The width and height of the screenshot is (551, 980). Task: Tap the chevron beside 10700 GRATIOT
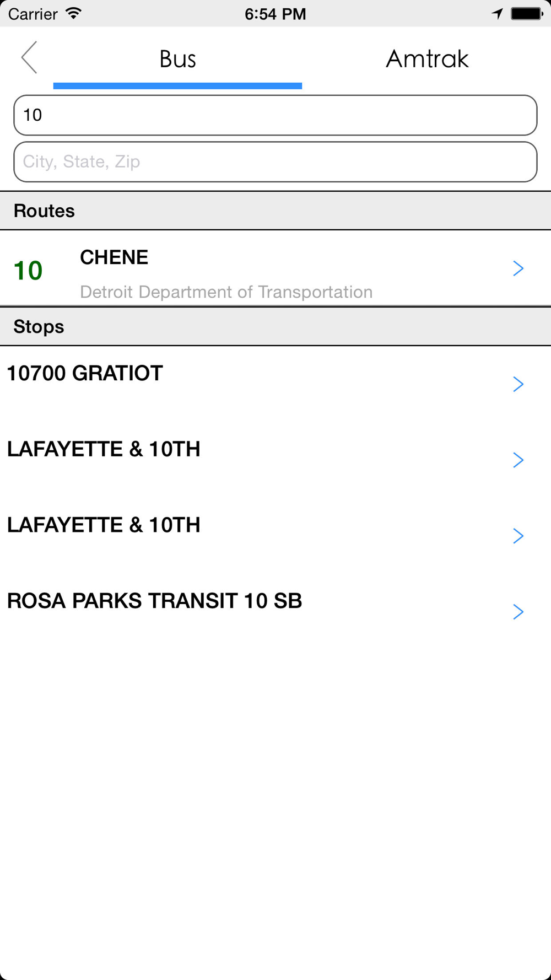518,384
